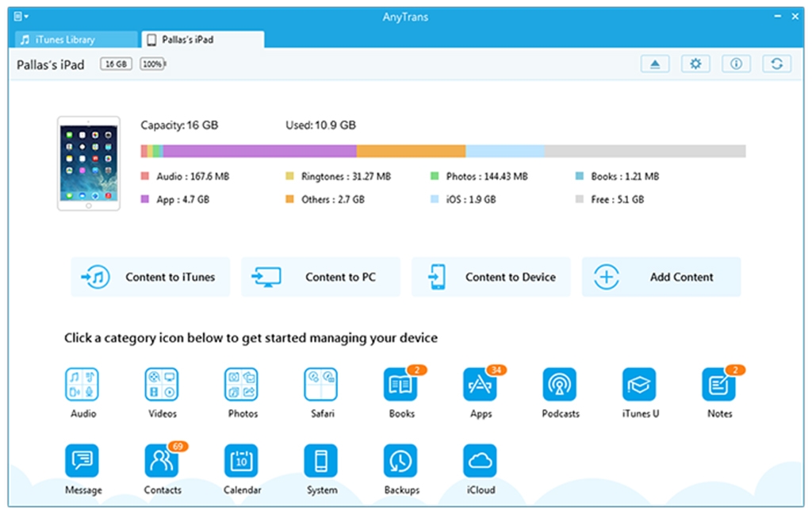Image resolution: width=812 pixels, height=514 pixels.
Task: Select the Safari category icon
Action: [321, 385]
